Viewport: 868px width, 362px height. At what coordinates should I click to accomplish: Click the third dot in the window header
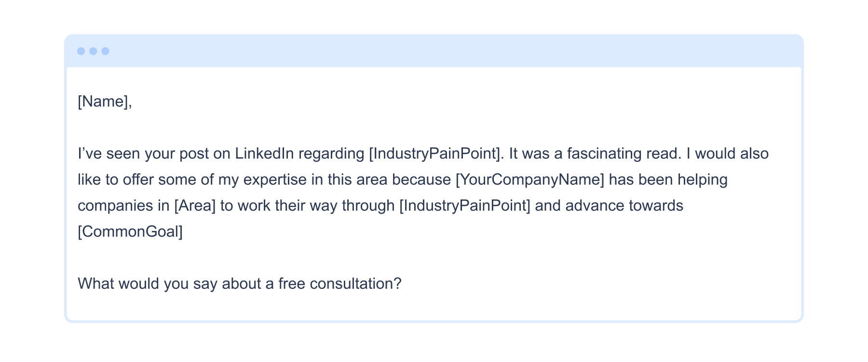click(105, 51)
